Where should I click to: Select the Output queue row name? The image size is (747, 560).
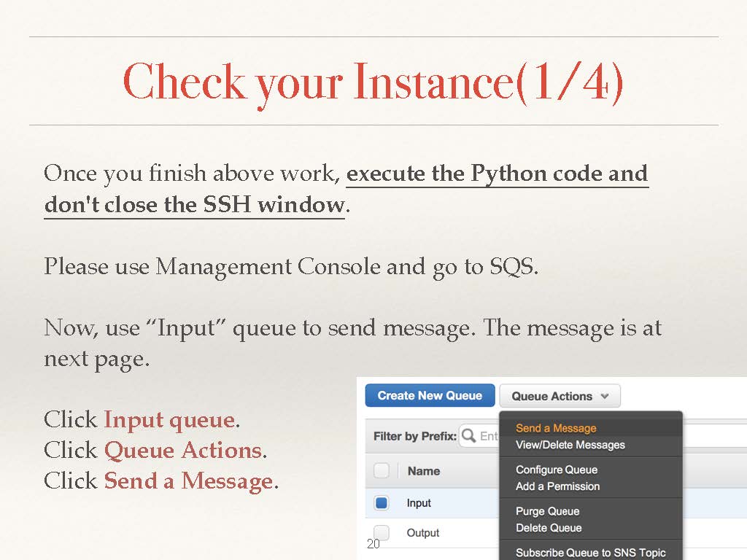tap(423, 533)
